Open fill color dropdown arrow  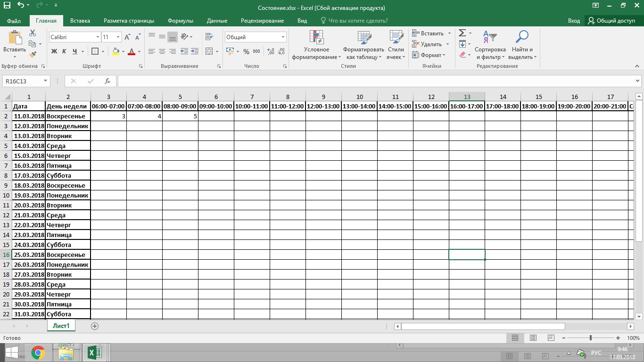(123, 51)
